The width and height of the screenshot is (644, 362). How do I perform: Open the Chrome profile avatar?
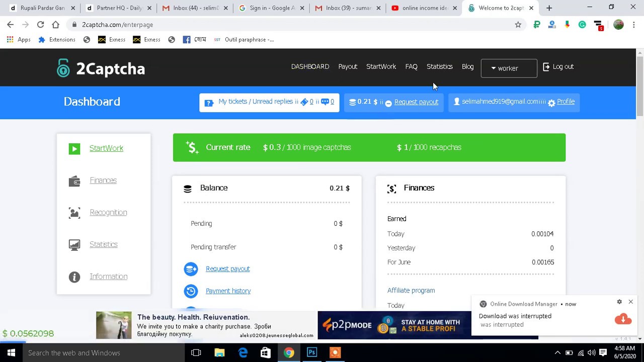coord(618,25)
